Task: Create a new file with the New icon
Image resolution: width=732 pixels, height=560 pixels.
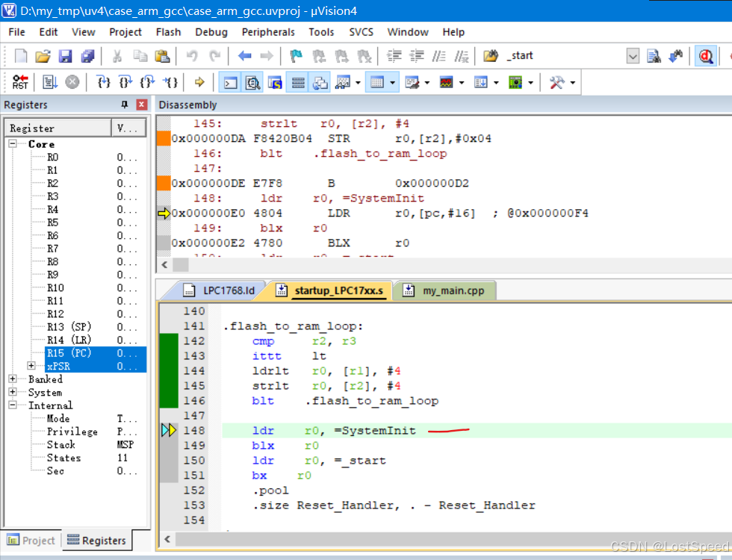Action: (21, 56)
